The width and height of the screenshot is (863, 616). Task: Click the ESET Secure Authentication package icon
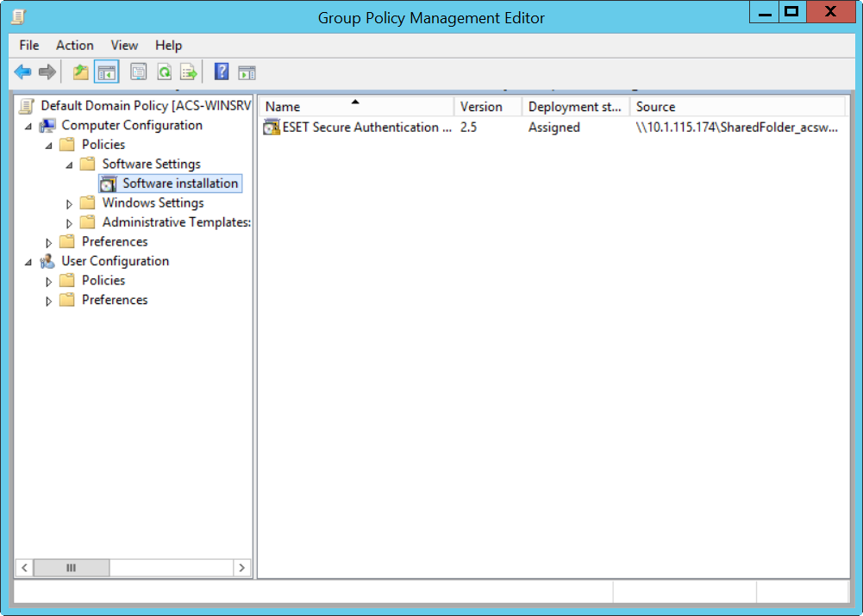271,127
